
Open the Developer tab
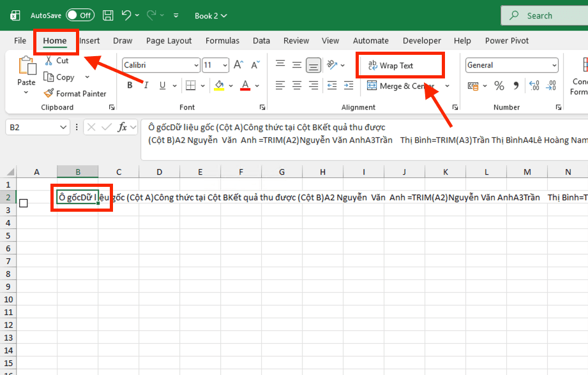pyautogui.click(x=422, y=40)
